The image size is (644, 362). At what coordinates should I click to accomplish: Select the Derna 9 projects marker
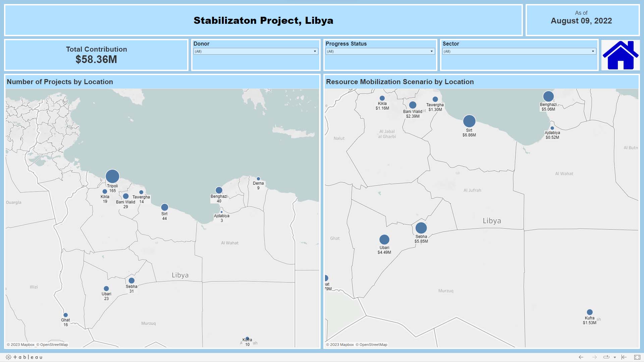(258, 179)
